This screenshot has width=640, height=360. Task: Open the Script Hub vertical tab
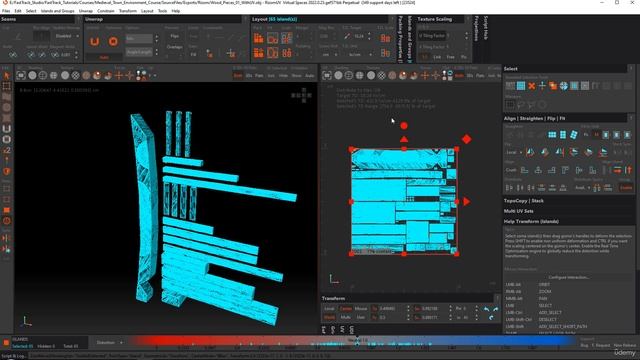tap(486, 28)
